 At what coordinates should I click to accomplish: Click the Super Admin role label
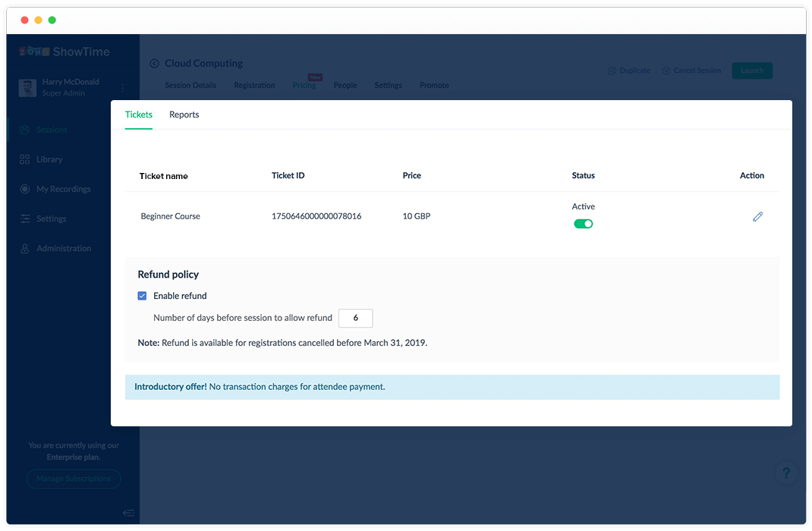[63, 93]
